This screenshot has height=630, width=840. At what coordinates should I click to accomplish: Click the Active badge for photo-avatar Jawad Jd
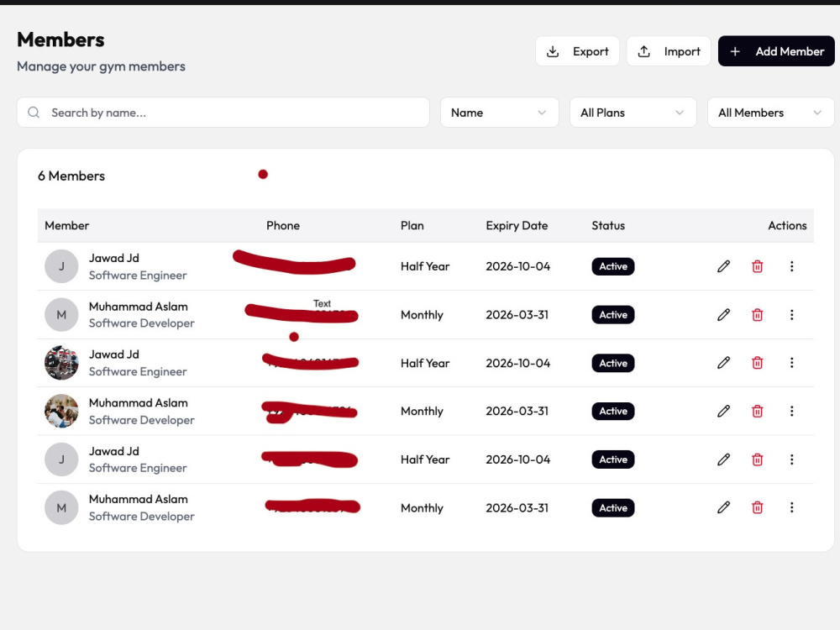pos(613,363)
